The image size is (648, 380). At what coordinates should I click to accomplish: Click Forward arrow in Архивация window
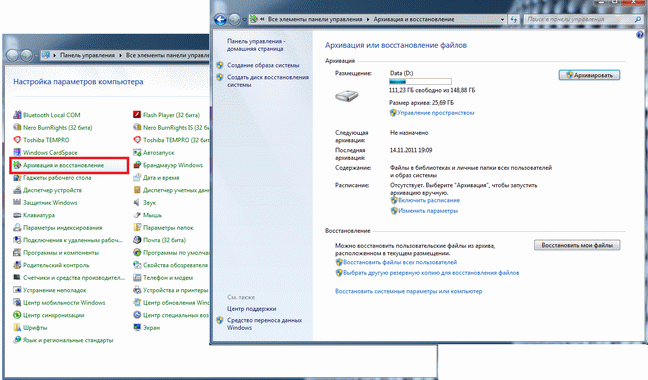(234, 19)
